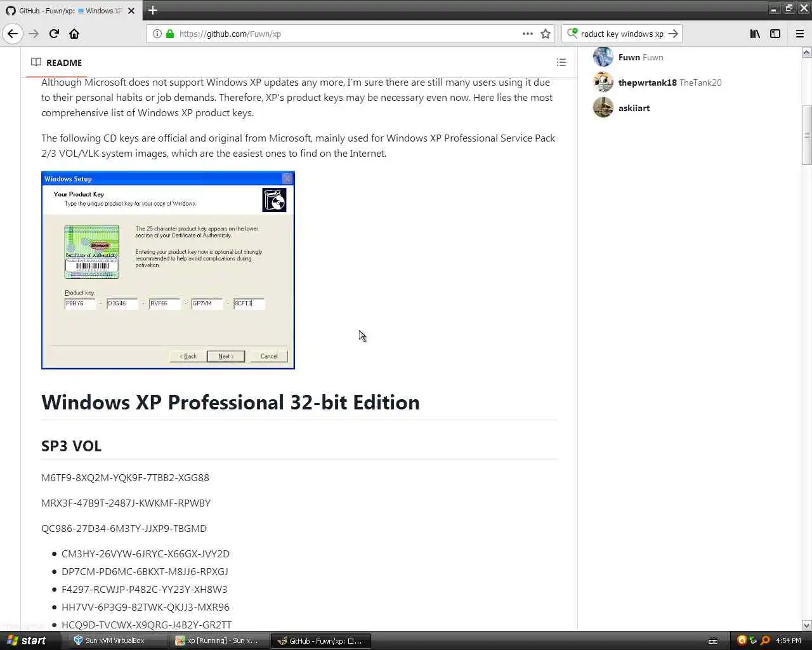Click key DP7CM-PD6MC-6BKXT-M8JJ6-RPXGJ

pyautogui.click(x=145, y=571)
